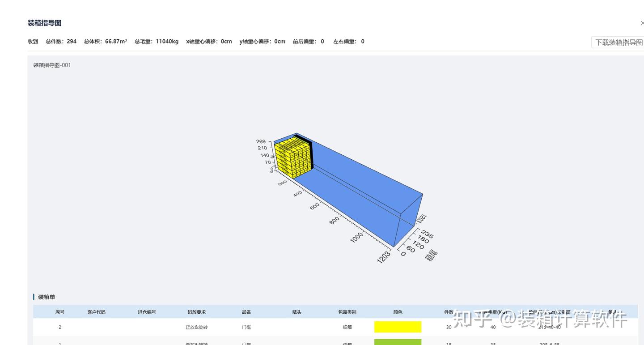Click the 总毛重: 11040kg summary value
The image size is (644, 345).
click(x=157, y=42)
